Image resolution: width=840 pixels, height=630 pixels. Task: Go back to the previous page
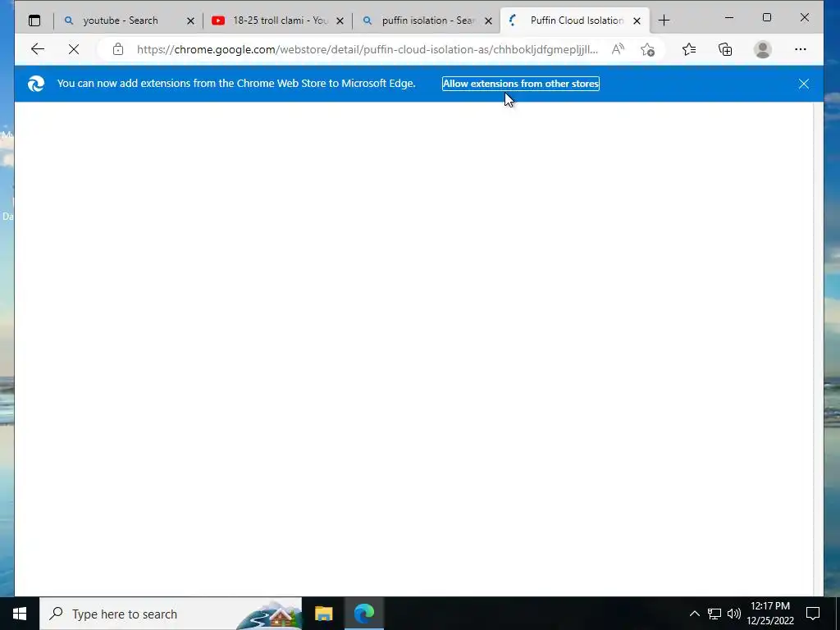(x=38, y=49)
